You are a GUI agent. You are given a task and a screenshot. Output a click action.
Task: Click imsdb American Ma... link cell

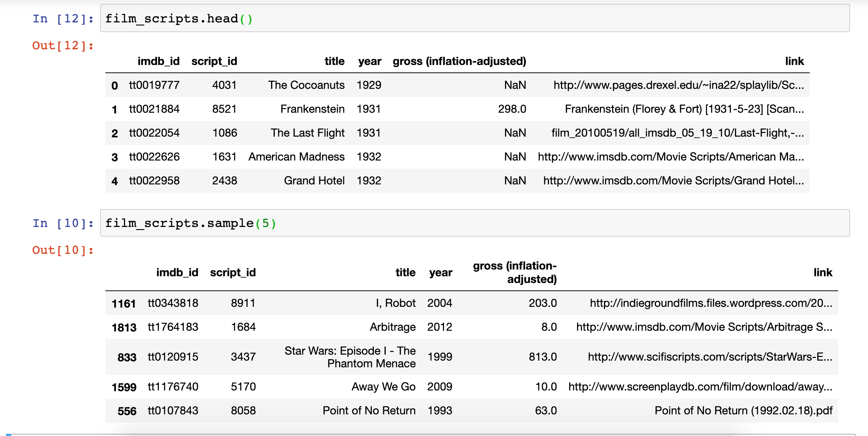coord(671,157)
